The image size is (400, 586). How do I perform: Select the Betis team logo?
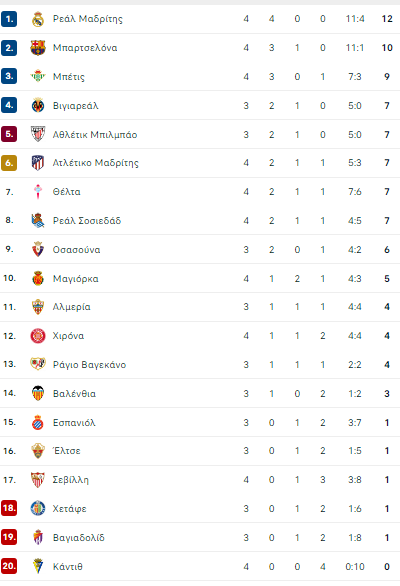(x=38, y=77)
